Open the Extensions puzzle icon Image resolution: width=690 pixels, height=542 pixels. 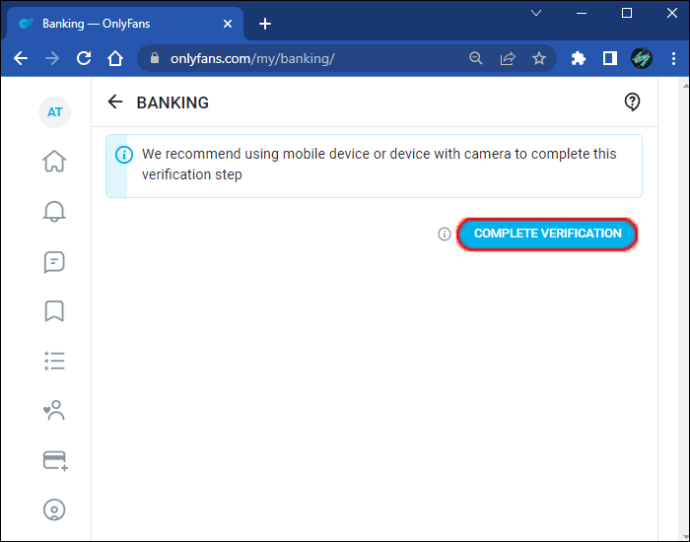click(x=578, y=58)
